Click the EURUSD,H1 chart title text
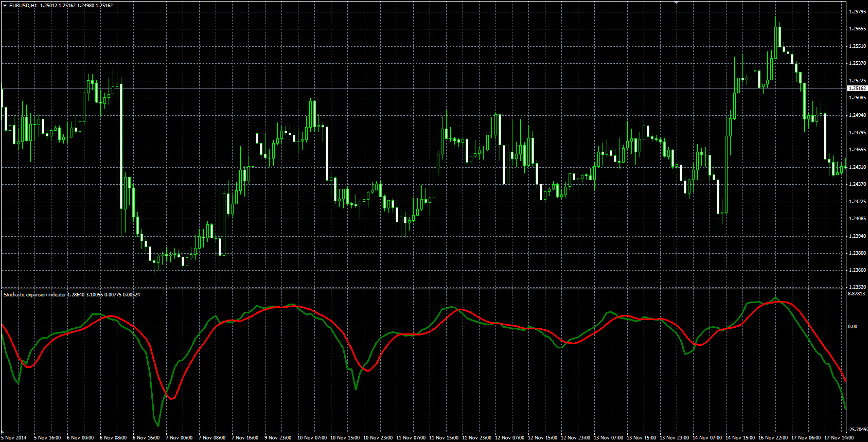This screenshot has height=442, width=868. [x=23, y=5]
